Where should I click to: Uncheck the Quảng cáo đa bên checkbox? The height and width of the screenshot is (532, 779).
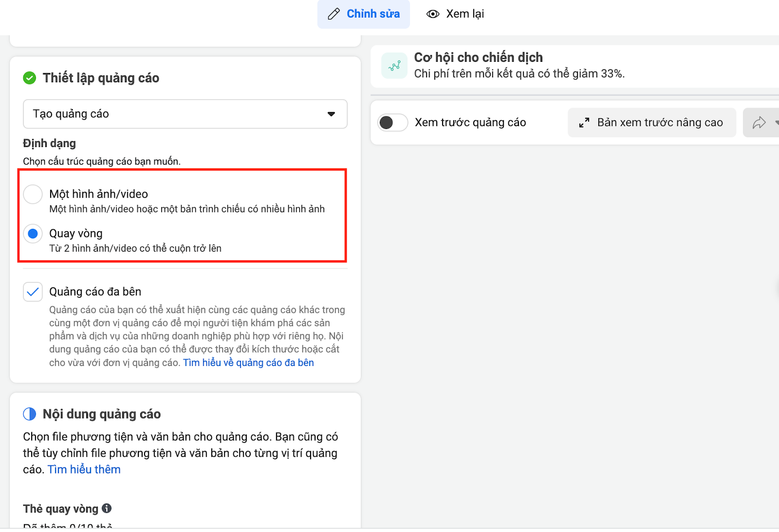pos(33,292)
